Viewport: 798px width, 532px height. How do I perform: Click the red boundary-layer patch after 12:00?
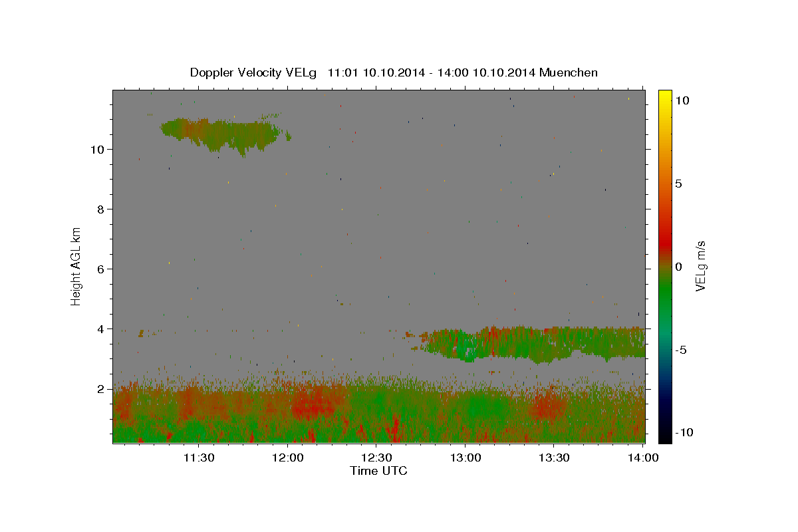(x=316, y=401)
